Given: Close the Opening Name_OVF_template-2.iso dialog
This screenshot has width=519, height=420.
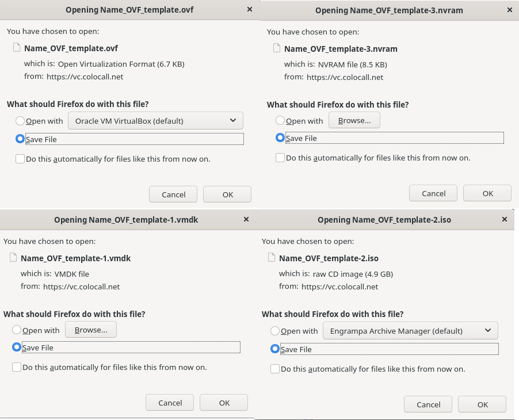Looking at the screenshot, I should [x=505, y=219].
